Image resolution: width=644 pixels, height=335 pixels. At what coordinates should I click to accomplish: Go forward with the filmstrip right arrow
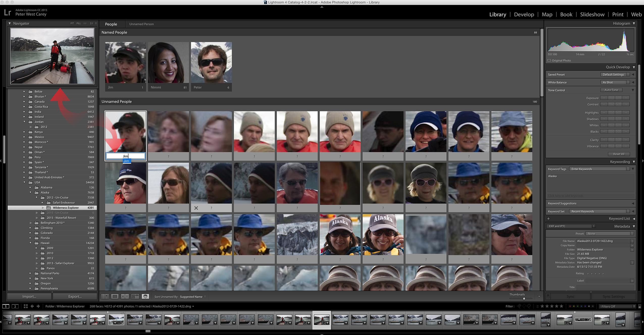[38, 306]
